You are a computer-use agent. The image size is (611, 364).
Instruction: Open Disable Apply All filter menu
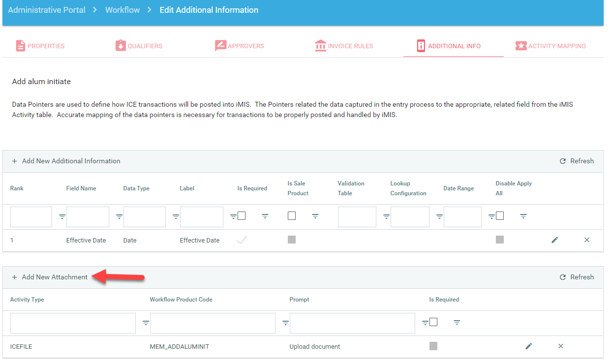click(523, 216)
